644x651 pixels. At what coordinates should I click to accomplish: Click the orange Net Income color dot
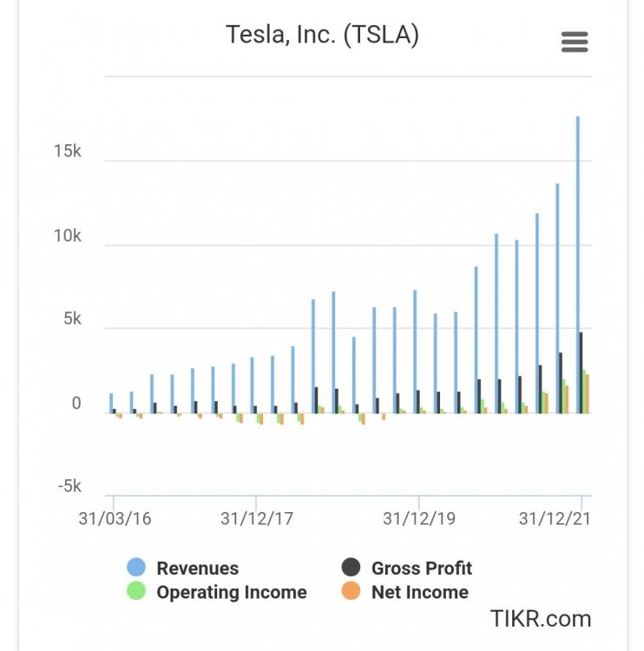pos(351,593)
